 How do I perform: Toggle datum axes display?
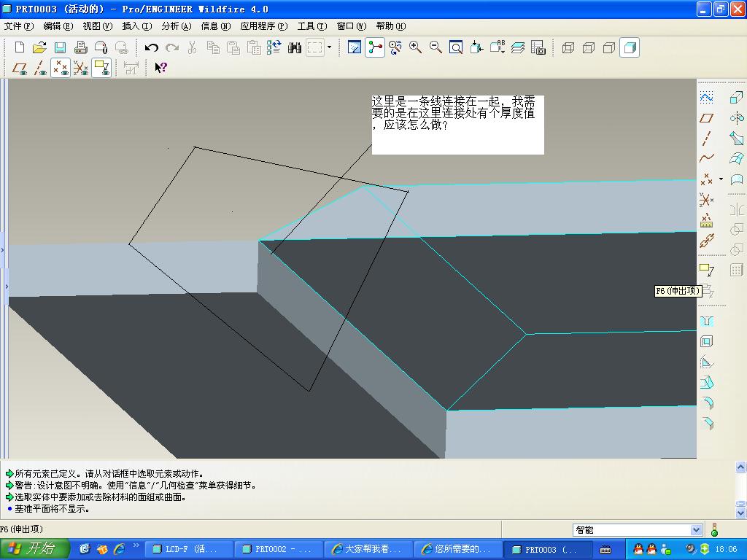(x=40, y=68)
